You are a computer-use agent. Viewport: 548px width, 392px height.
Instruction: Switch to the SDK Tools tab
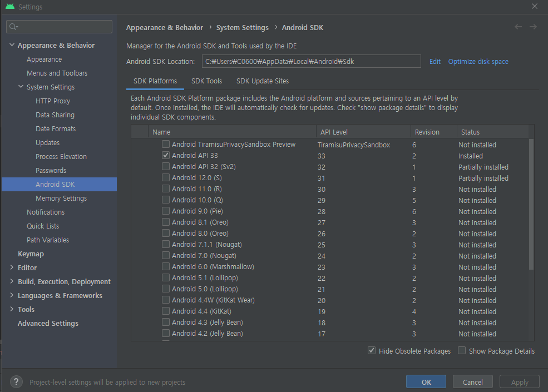206,81
